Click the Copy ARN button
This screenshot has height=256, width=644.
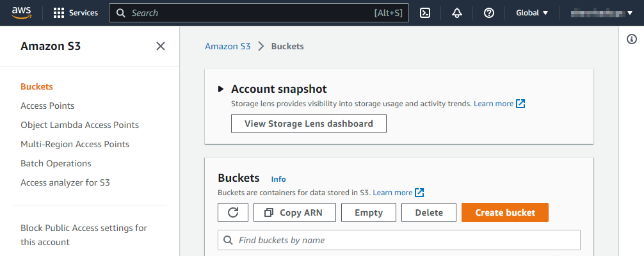(294, 212)
